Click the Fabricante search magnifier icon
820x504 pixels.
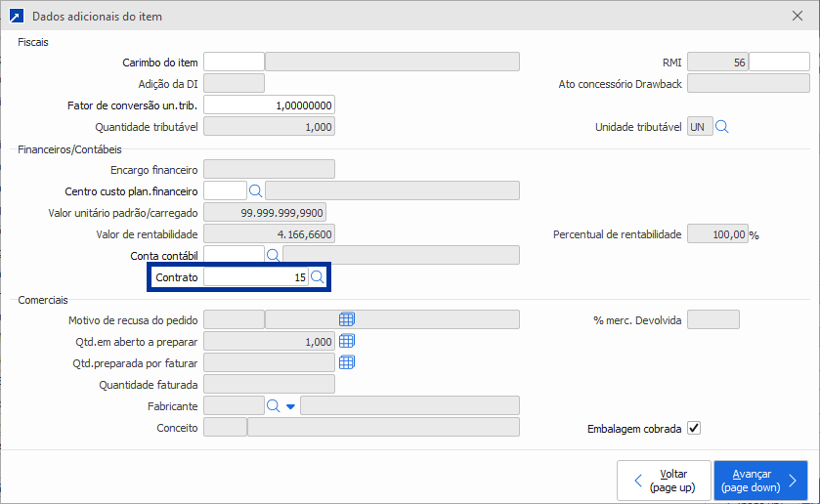click(x=273, y=405)
